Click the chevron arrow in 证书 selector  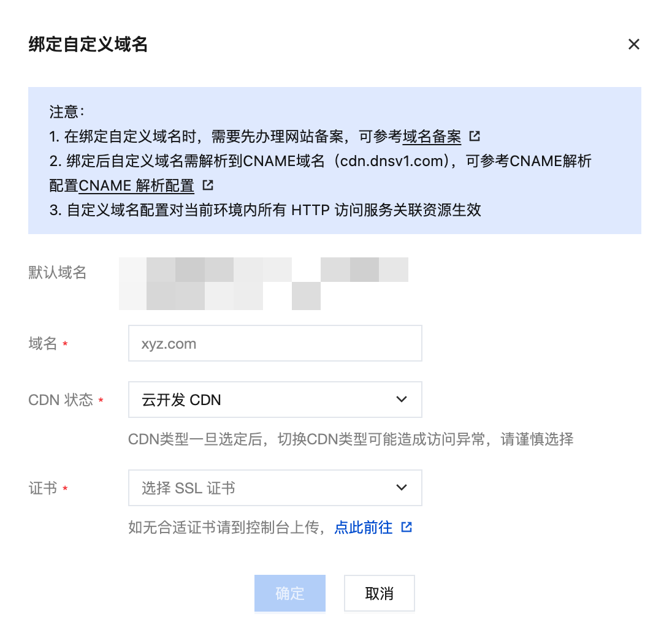click(x=402, y=488)
